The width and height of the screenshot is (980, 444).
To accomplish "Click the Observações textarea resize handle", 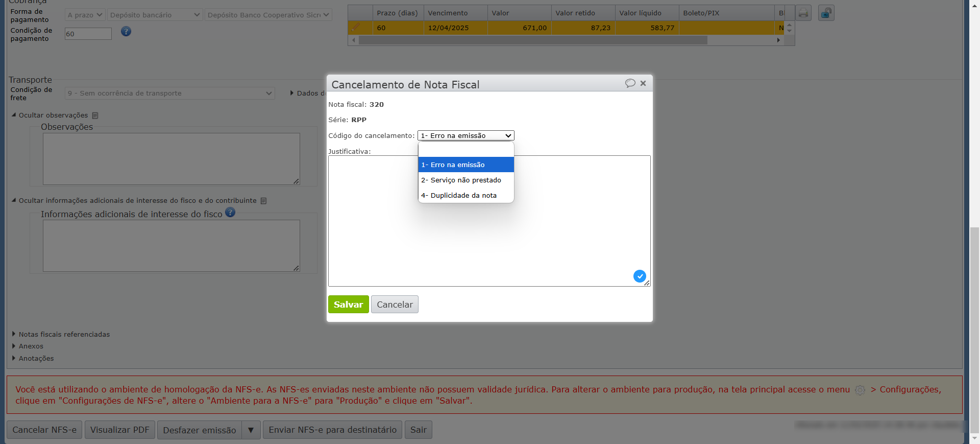I will (x=296, y=181).
